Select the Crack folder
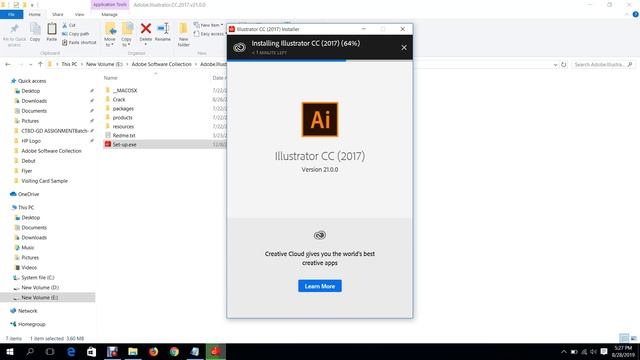 tap(119, 100)
